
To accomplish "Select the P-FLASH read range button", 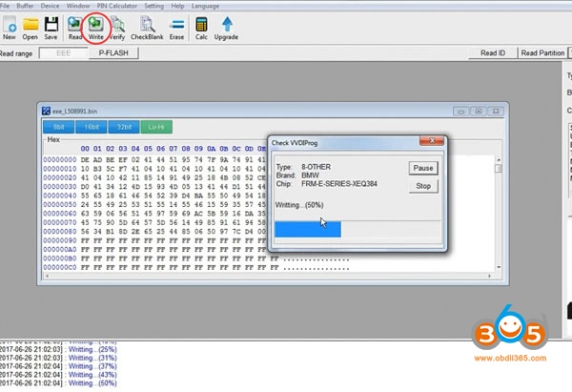I will [x=113, y=53].
